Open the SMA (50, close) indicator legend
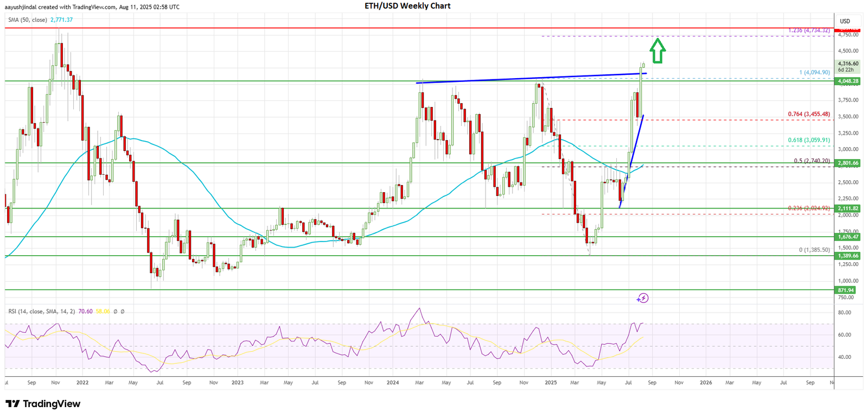 (28, 20)
